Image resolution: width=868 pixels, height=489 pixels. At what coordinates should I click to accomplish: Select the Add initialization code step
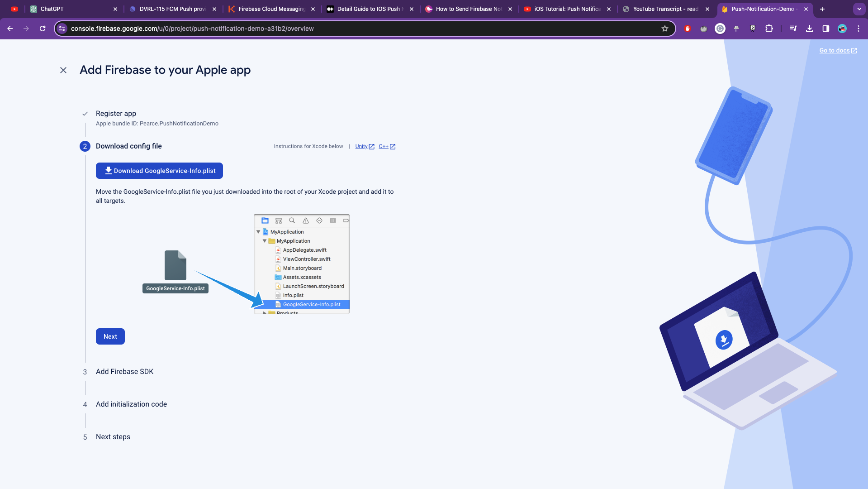(x=131, y=404)
